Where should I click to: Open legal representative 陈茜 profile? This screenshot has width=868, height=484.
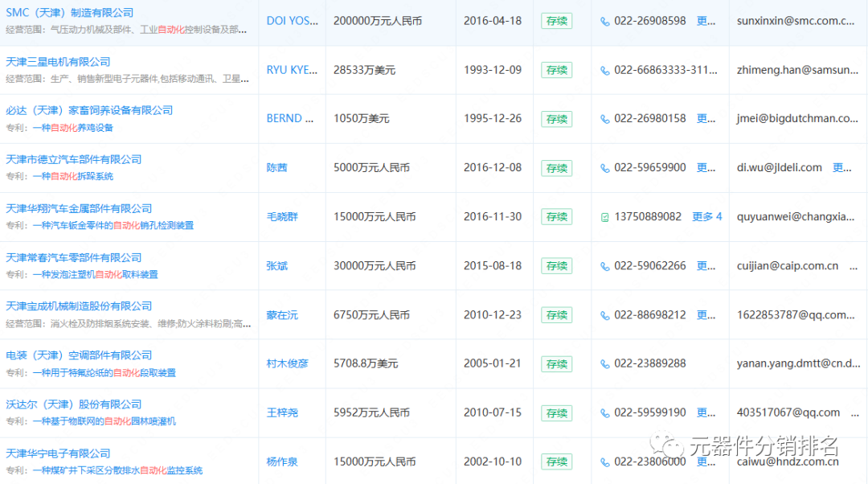[x=276, y=168]
